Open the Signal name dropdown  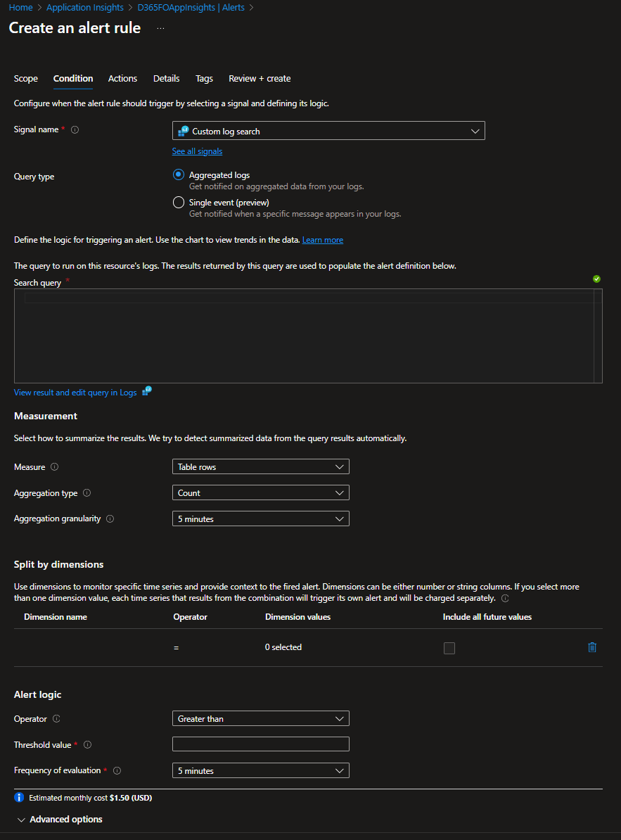(328, 131)
